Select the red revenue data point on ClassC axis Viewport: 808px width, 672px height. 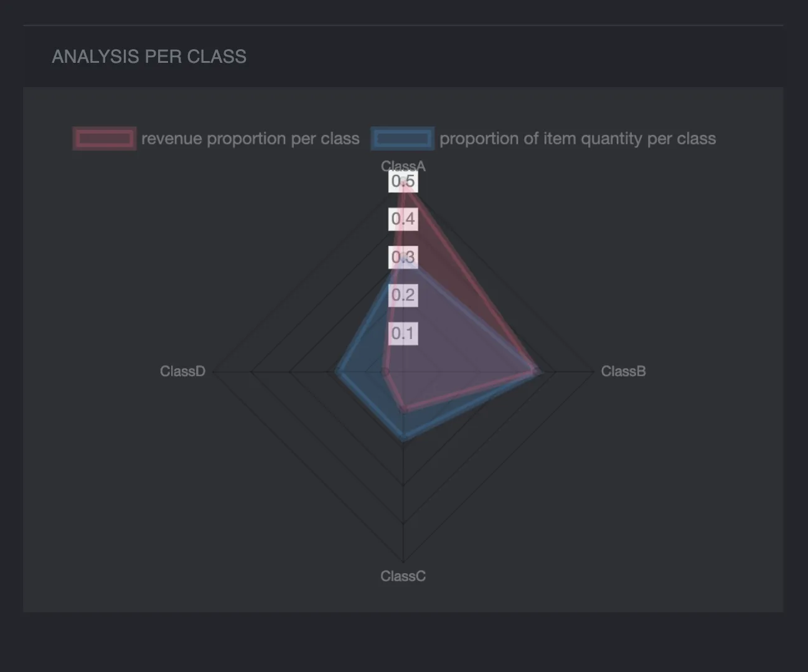point(403,410)
